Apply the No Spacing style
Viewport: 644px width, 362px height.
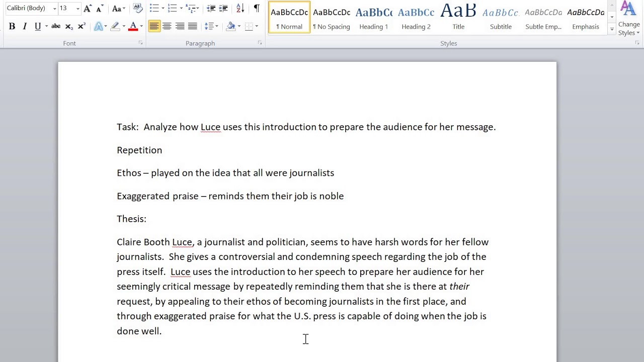(332, 18)
